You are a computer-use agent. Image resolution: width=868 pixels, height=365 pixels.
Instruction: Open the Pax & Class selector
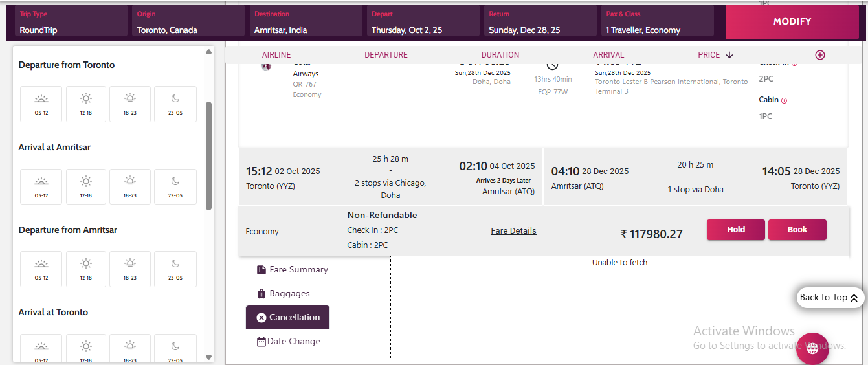658,22
